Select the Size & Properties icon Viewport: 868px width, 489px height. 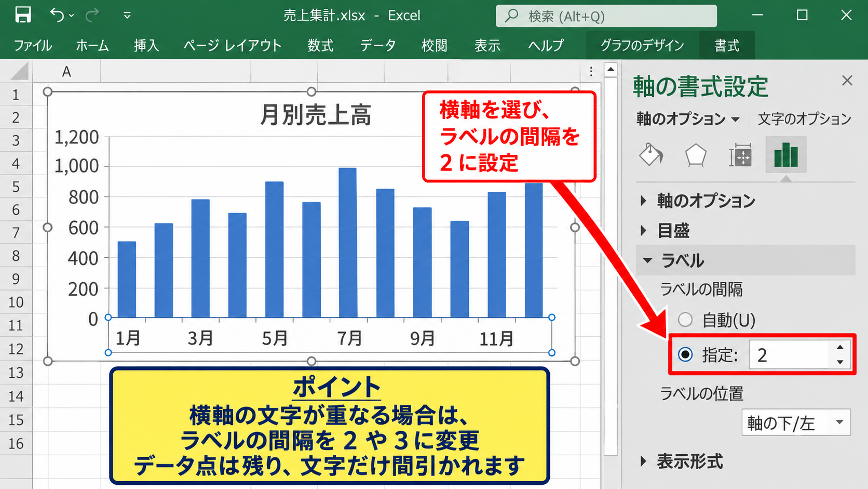click(740, 155)
